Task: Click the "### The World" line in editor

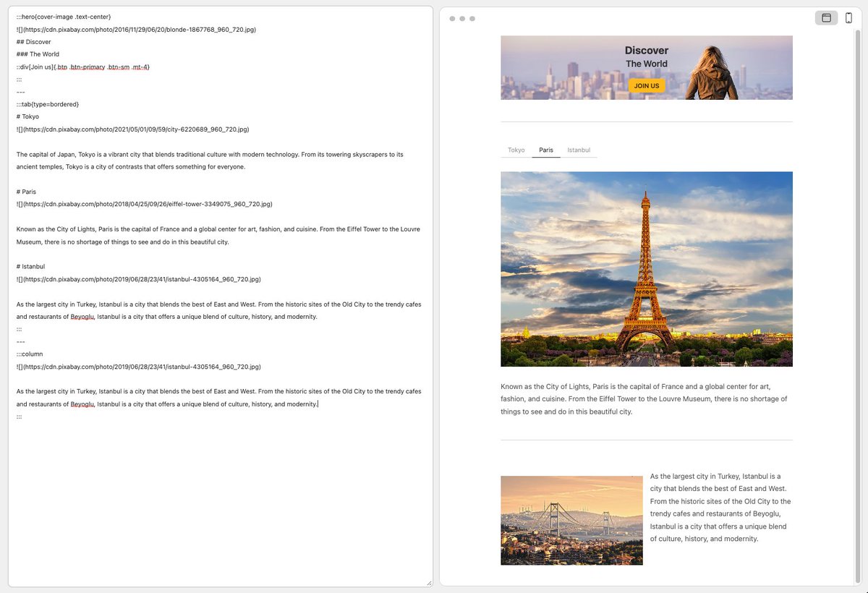Action: point(38,54)
